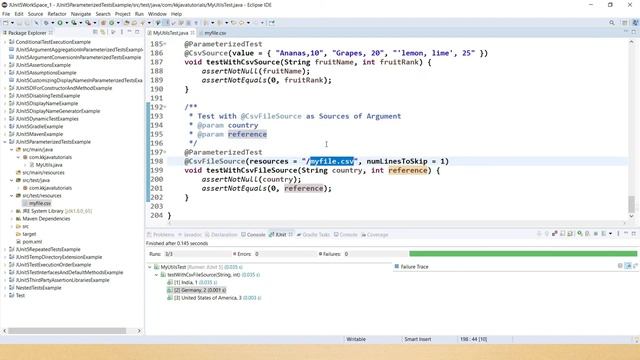640x360 pixels.
Task: Select MyUtils.java in Package Explorer
Action: pyautogui.click(x=49, y=165)
